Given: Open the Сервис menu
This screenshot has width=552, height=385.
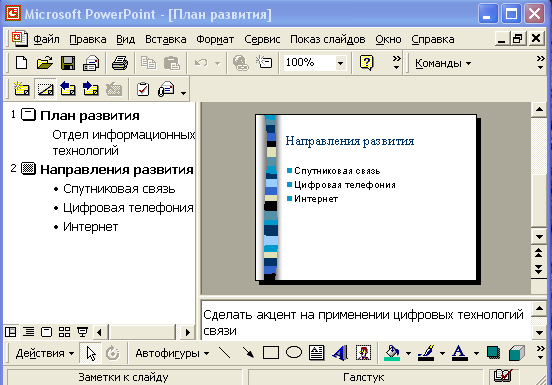Looking at the screenshot, I should coord(262,39).
